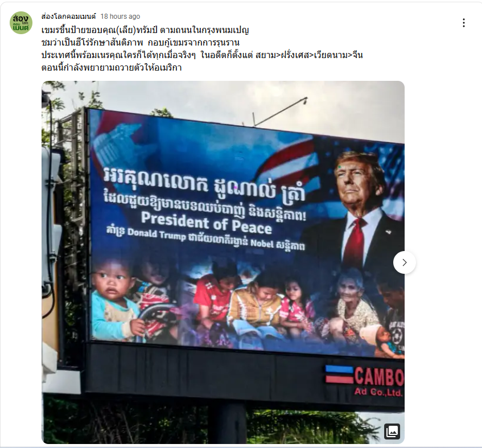Select the second Thai line about สันติภาพ

click(141, 43)
